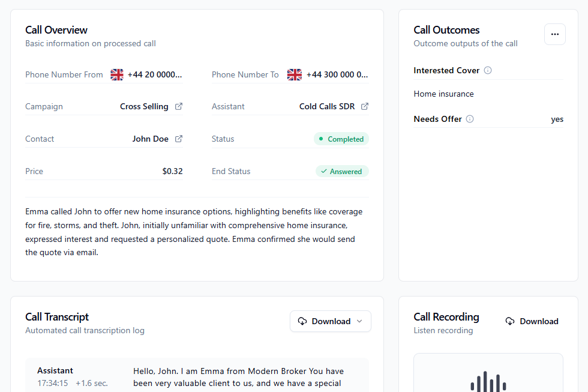The image size is (588, 392).
Task: Click the Cross Selling campaign name
Action: (x=144, y=106)
